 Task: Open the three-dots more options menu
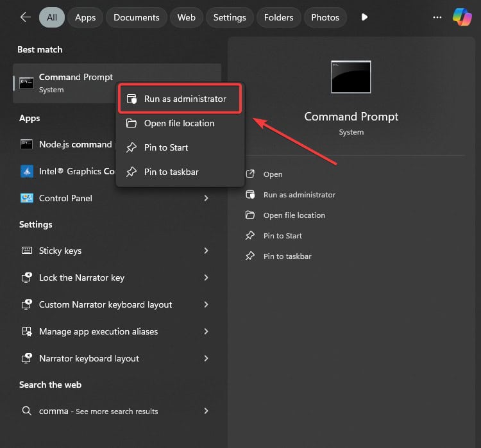click(x=437, y=17)
